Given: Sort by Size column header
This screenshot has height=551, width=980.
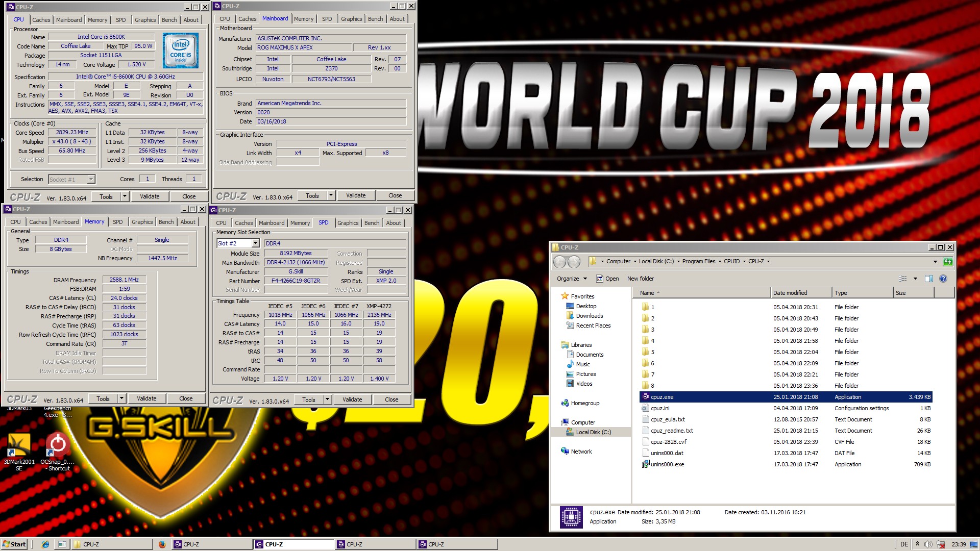Looking at the screenshot, I should (x=914, y=293).
